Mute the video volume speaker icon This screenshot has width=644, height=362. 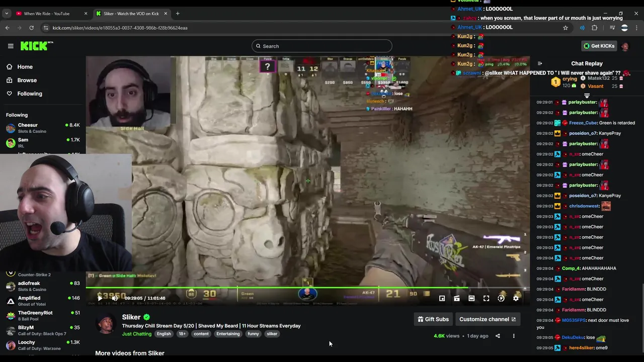[x=115, y=298]
